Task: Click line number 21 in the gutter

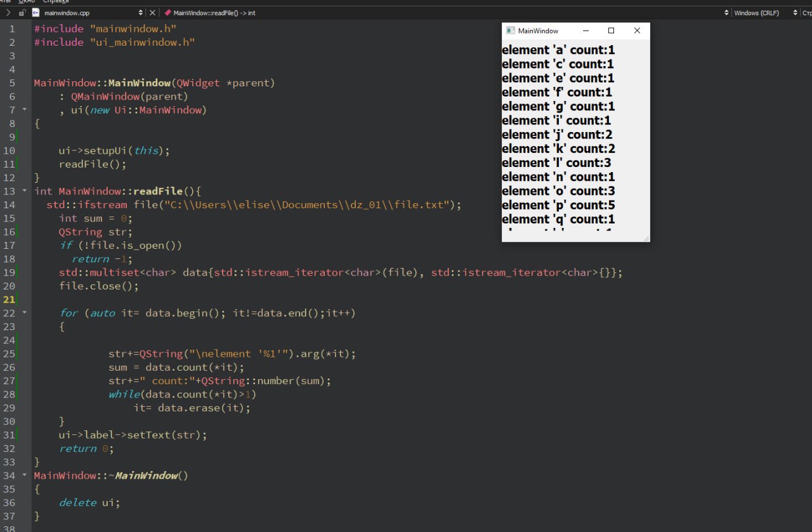Action: click(9, 300)
